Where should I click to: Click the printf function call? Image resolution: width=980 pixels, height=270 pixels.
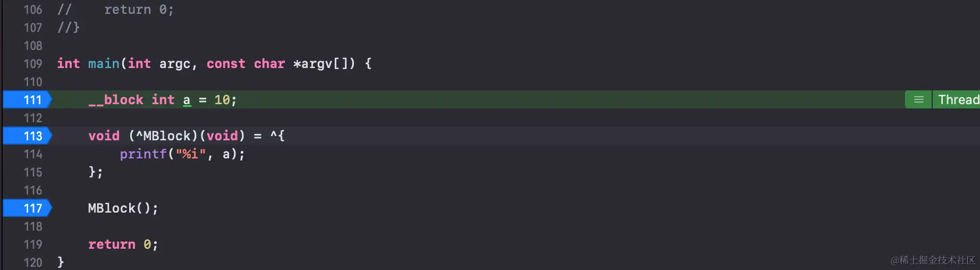143,154
